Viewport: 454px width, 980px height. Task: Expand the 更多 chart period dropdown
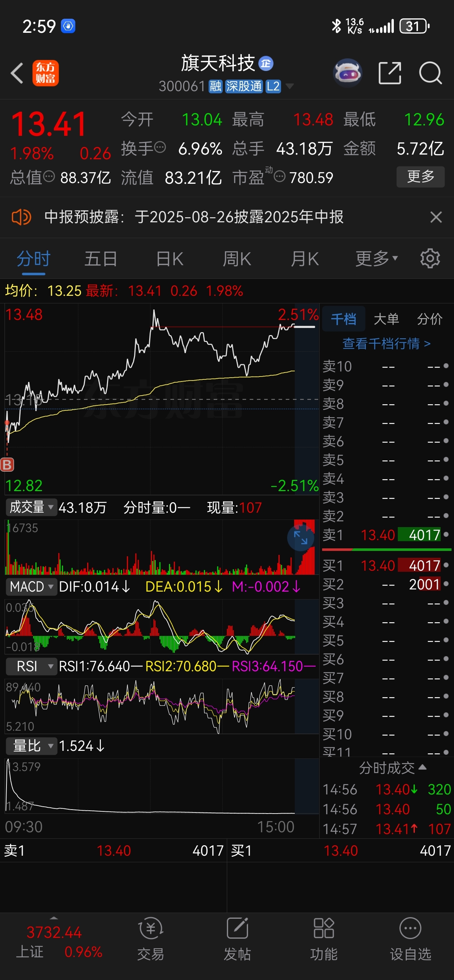[377, 259]
